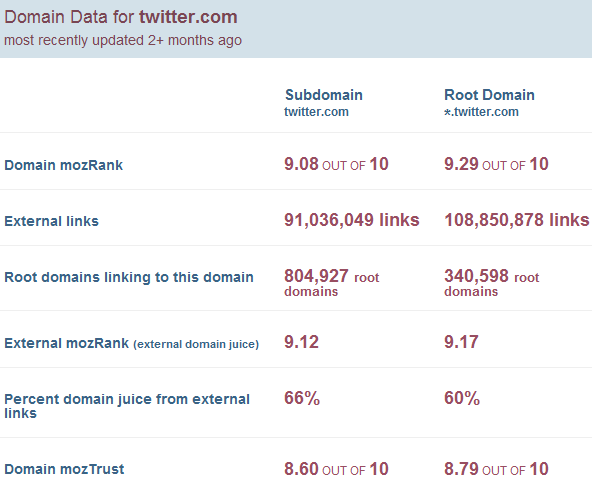Click the 'Domain Data for twitter.com' heading
The image size is (592, 486).
tap(121, 17)
